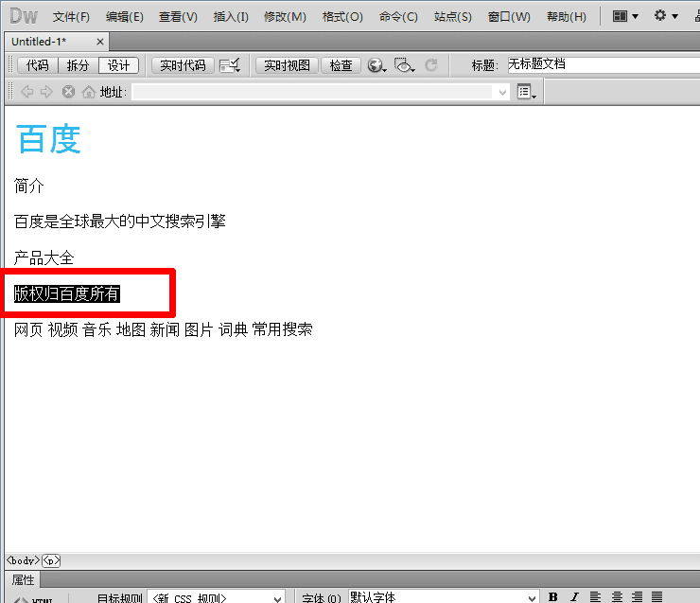700x603 pixels.
Task: Open preview in browser globe icon
Action: coord(376,65)
